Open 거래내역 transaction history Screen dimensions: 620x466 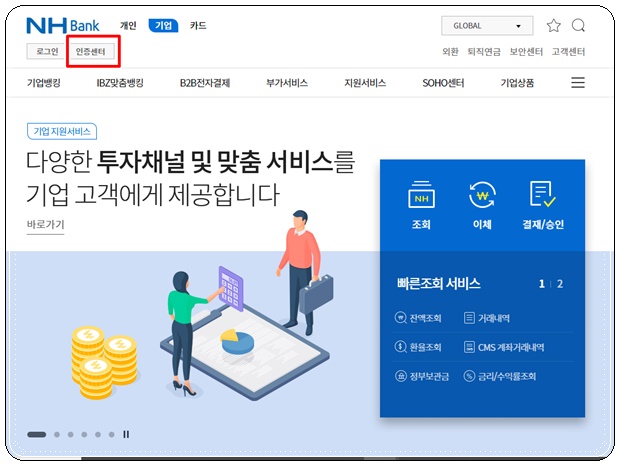[487, 318]
